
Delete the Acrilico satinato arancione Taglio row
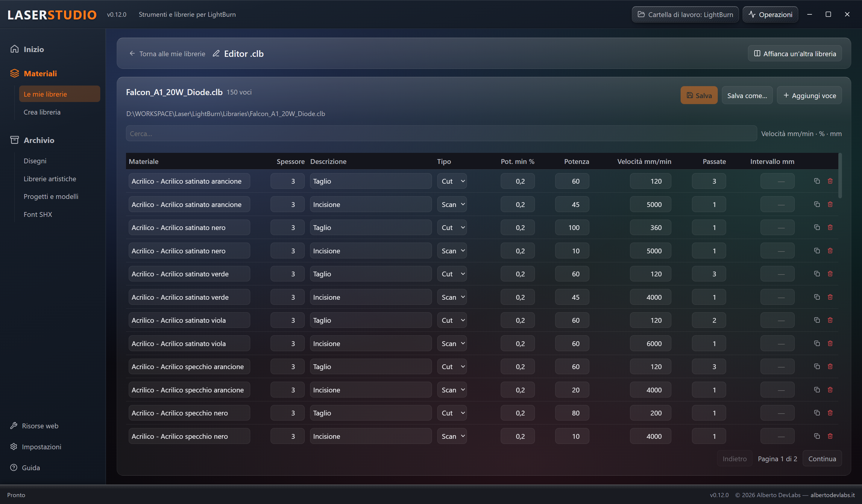point(830,181)
